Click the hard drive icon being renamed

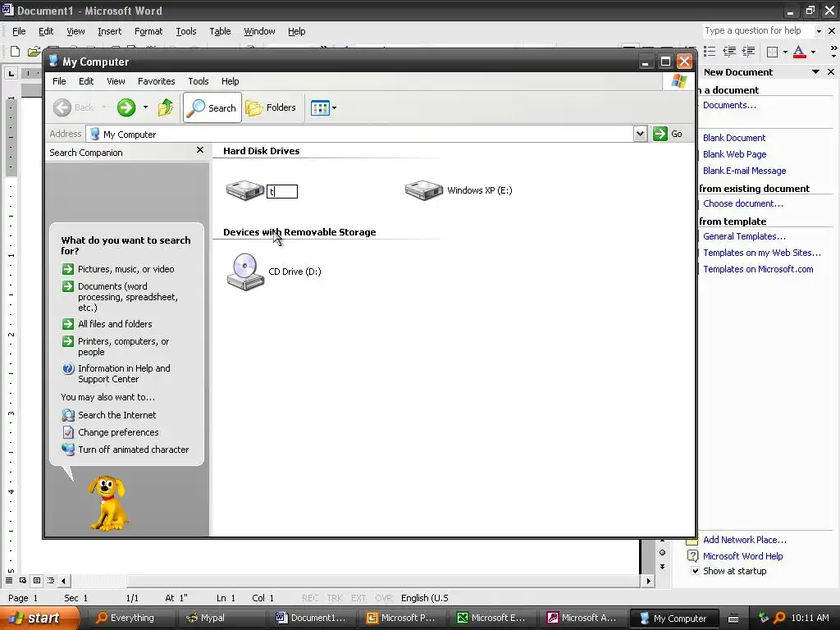coord(244,190)
